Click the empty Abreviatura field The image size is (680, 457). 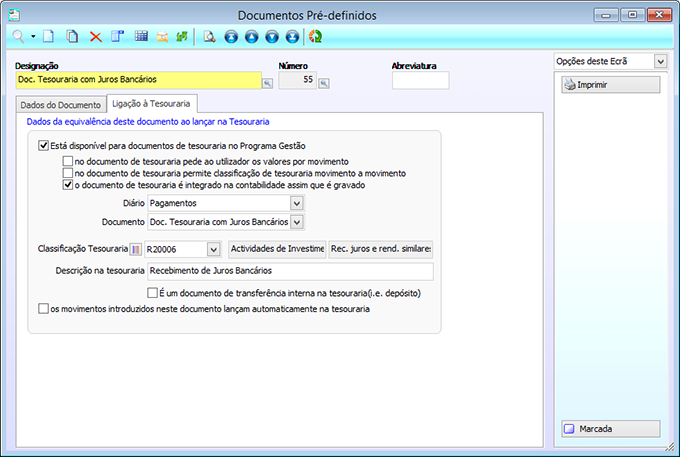coord(421,80)
